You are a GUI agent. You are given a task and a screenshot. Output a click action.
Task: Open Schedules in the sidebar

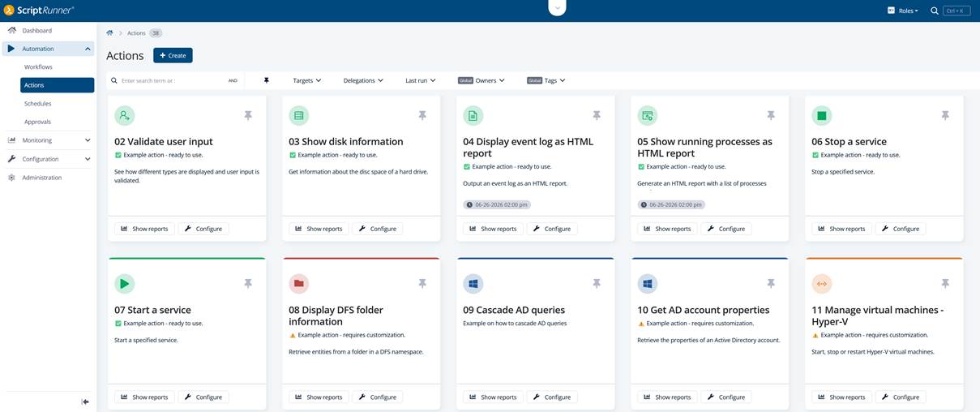38,104
